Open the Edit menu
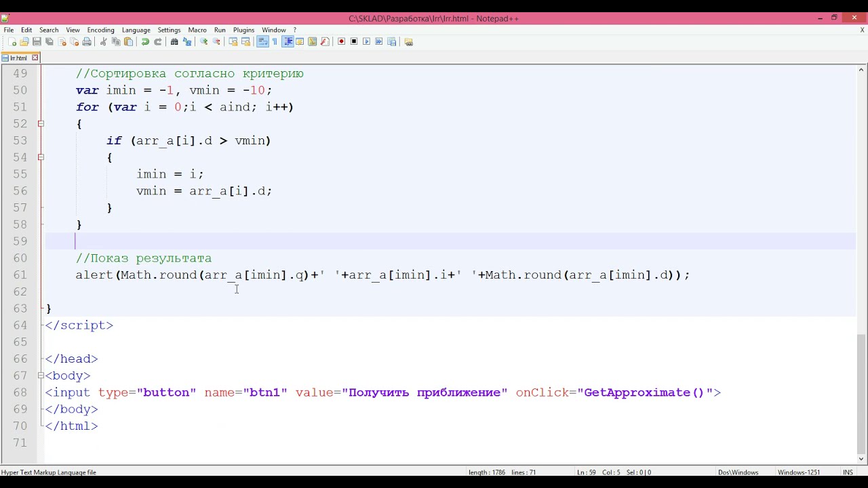Image resolution: width=868 pixels, height=488 pixels. coord(26,30)
